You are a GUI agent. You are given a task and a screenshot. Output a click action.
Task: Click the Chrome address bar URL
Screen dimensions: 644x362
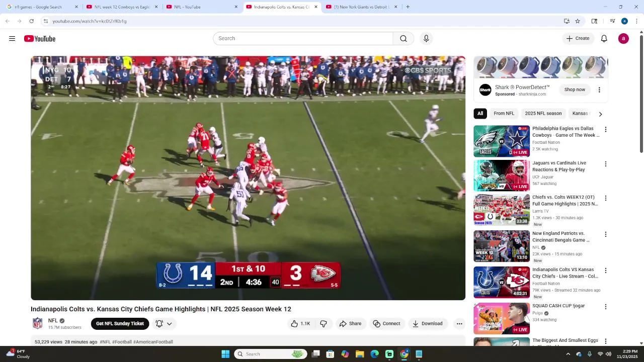click(x=90, y=21)
